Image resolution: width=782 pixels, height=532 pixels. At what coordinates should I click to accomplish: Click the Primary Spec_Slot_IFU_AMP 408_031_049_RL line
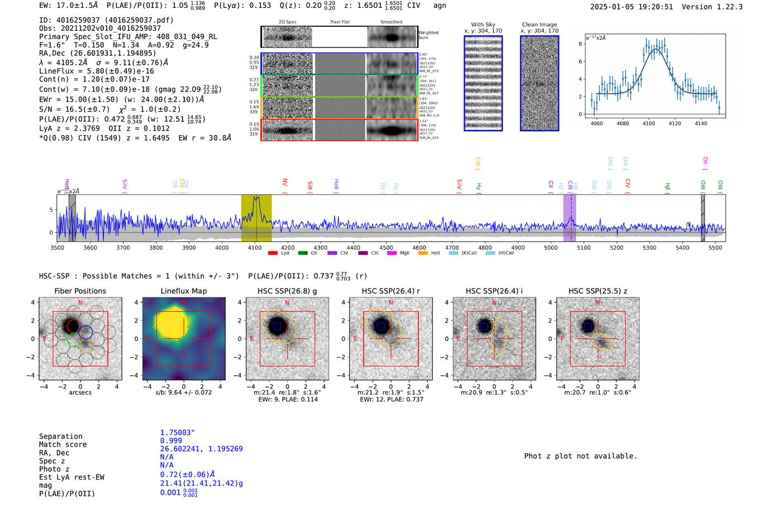click(128, 36)
